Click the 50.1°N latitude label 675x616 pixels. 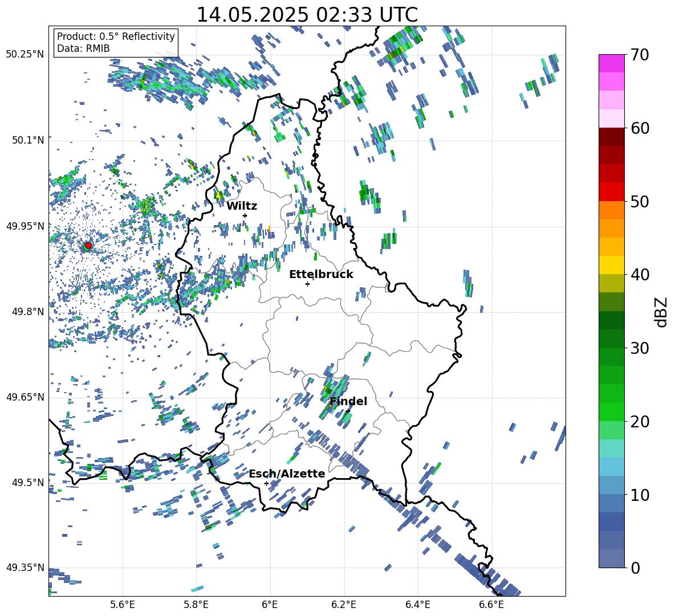[27, 140]
